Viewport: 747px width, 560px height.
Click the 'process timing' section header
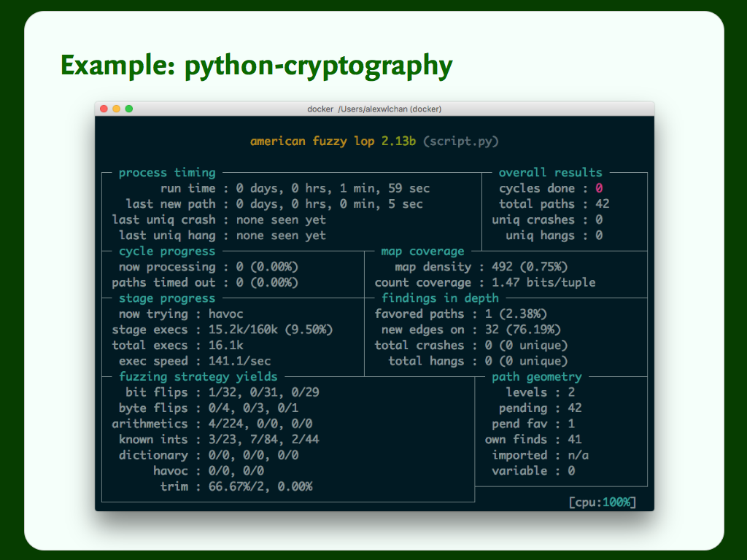(x=167, y=173)
